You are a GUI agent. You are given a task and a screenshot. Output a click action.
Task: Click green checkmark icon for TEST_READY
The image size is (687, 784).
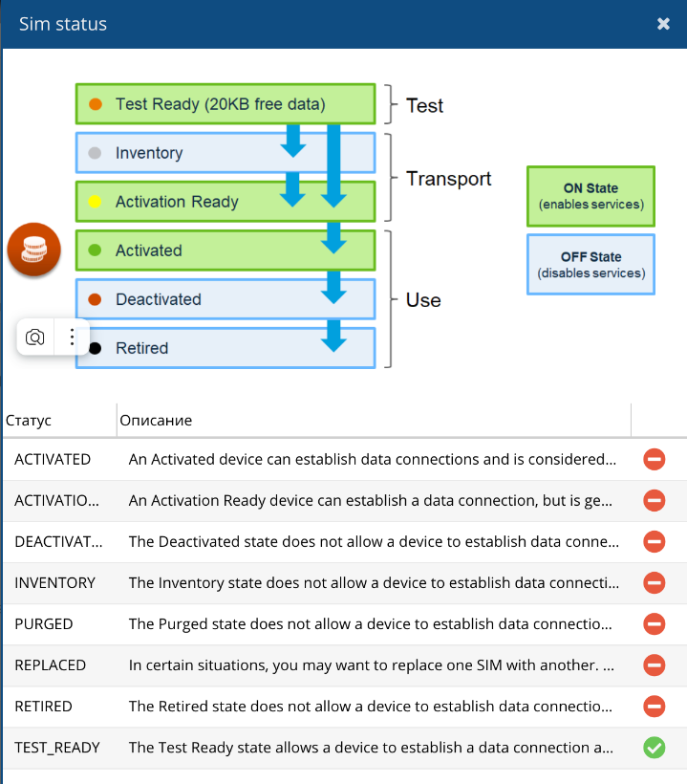point(654,748)
